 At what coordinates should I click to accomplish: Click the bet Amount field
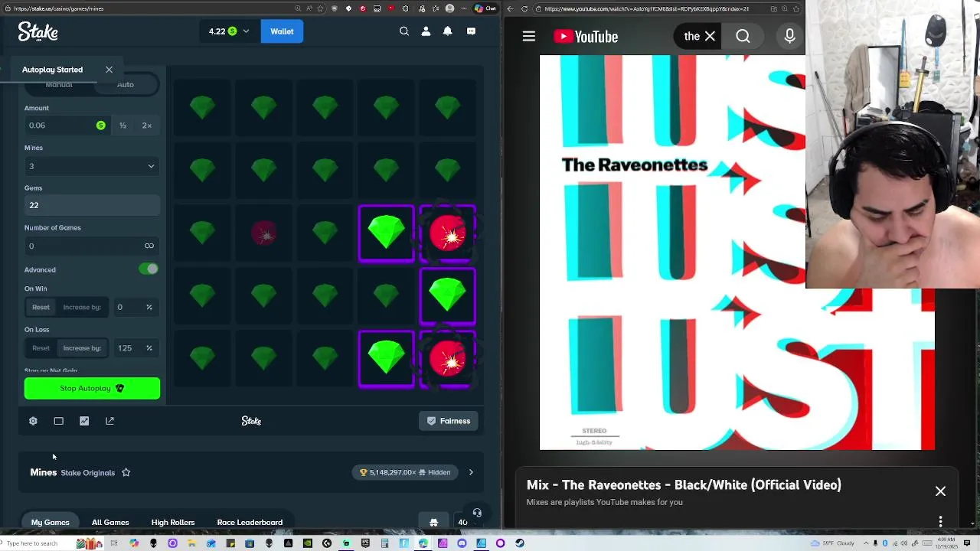click(x=67, y=126)
